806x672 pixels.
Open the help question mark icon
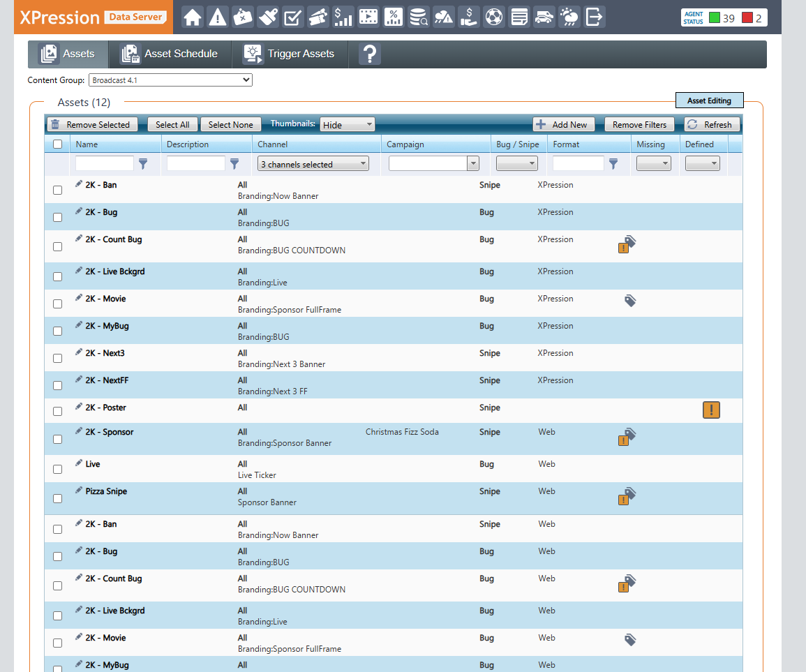(369, 54)
